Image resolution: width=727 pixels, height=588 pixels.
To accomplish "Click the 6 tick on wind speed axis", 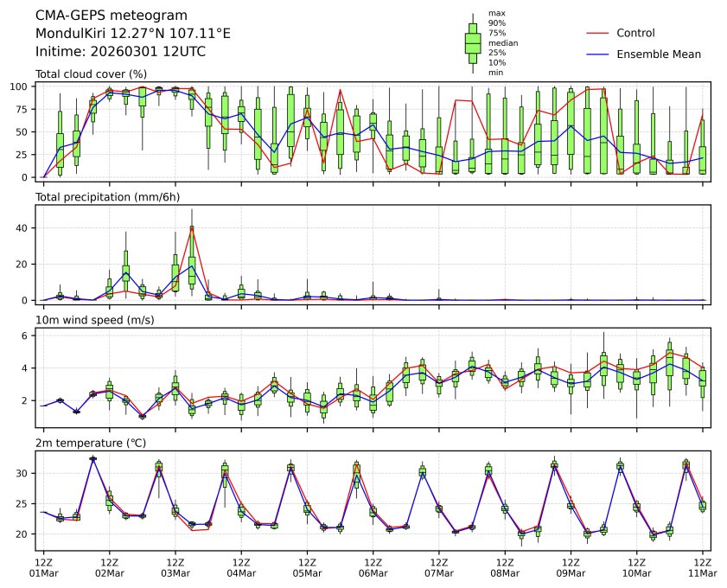I will coord(27,336).
